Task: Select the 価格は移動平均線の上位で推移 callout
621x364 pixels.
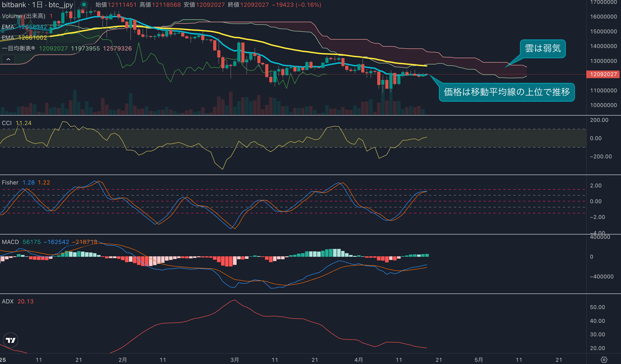Action: pyautogui.click(x=507, y=92)
